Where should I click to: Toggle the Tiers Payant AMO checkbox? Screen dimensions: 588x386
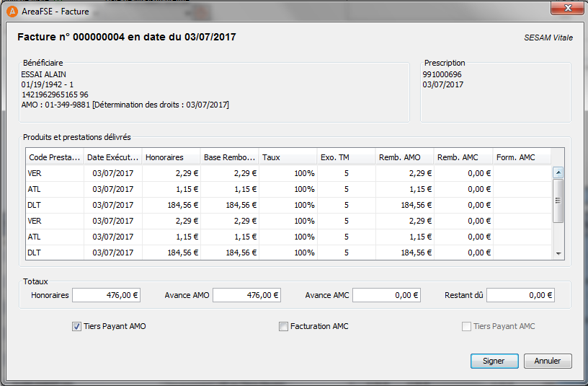tap(76, 326)
